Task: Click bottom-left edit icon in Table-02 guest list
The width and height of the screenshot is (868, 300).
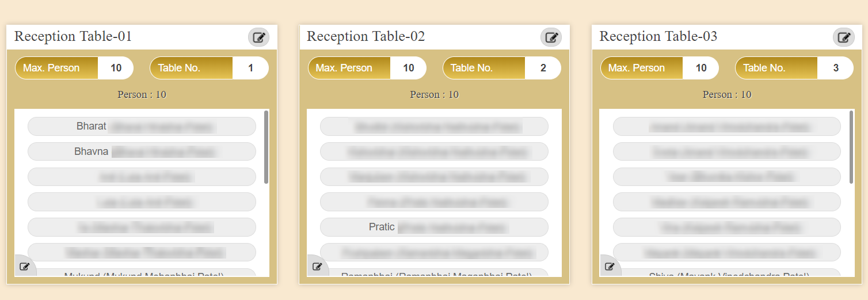Action: (317, 267)
